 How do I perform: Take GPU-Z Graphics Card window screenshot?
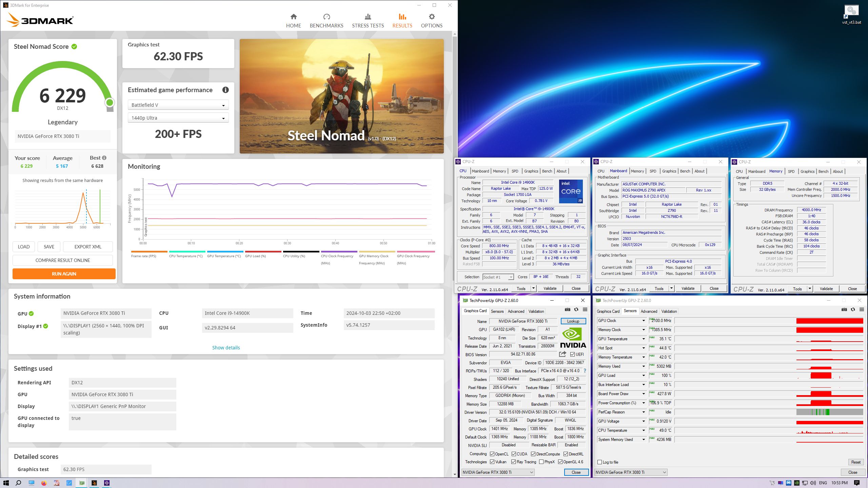coord(567,309)
